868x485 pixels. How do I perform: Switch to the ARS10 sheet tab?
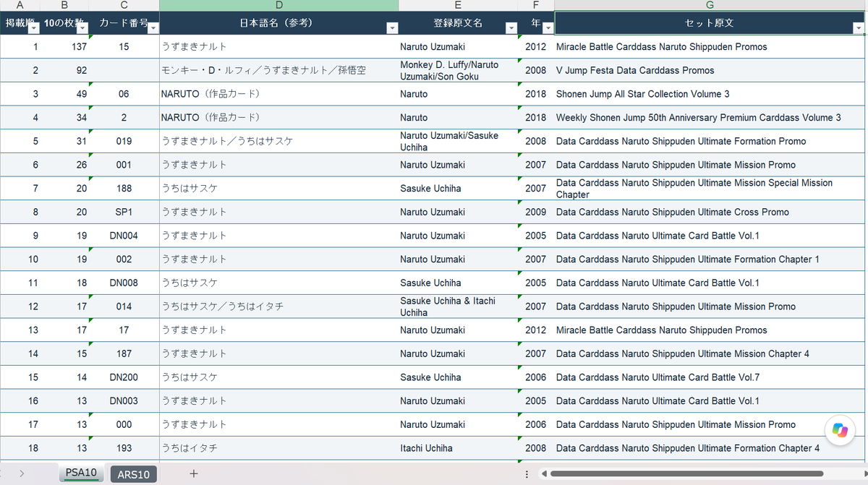tap(134, 474)
